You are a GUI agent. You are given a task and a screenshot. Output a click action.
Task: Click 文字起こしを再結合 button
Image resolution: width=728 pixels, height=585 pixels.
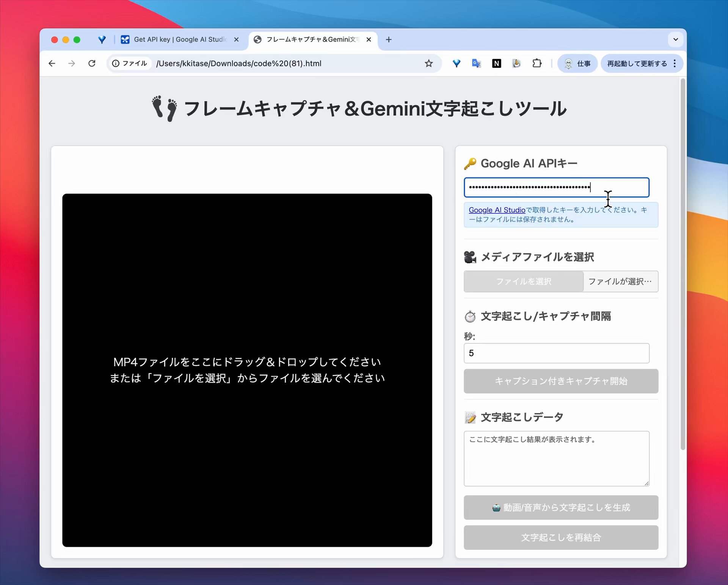561,537
